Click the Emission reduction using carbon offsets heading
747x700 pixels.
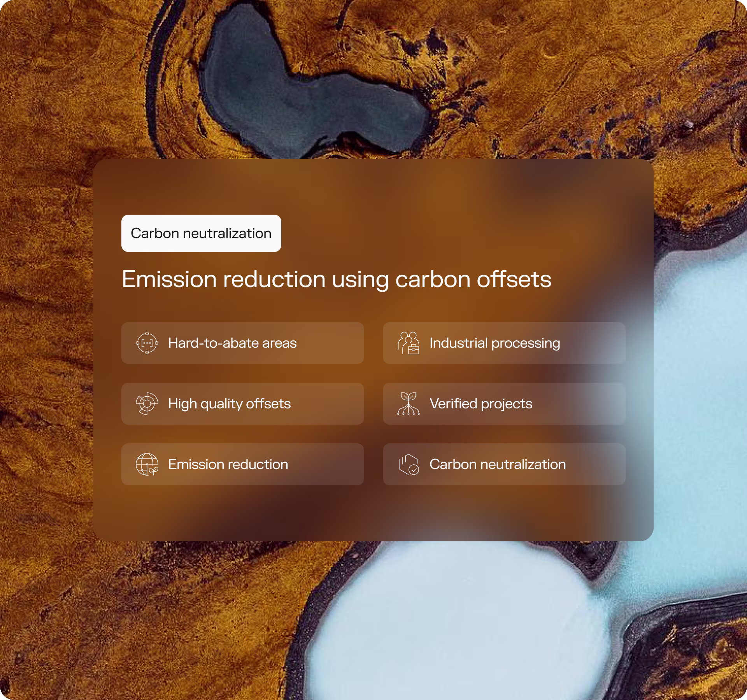tap(336, 279)
